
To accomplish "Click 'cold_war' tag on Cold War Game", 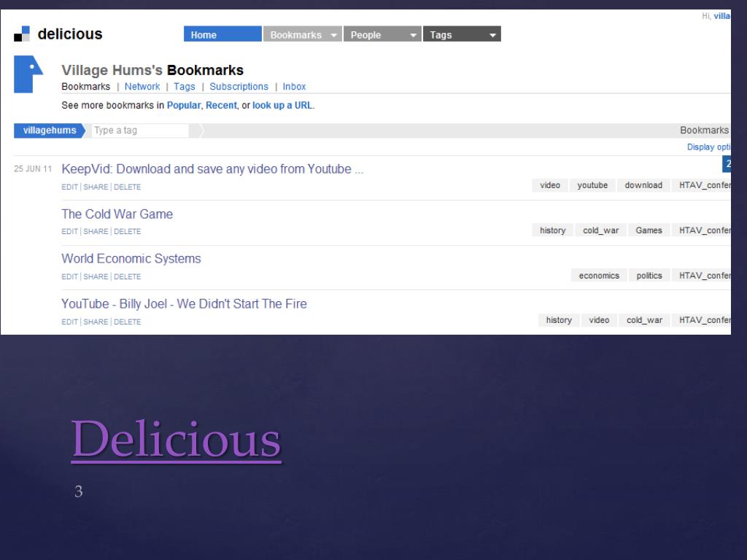I will [x=601, y=230].
